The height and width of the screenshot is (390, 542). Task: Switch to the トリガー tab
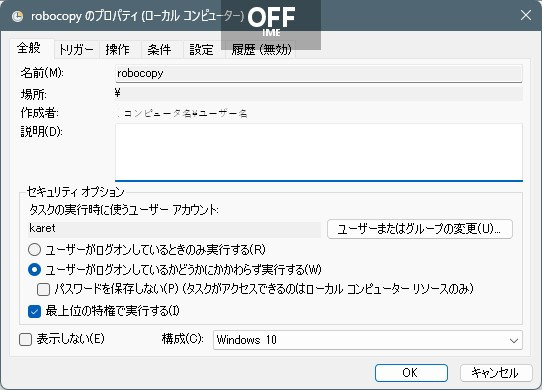coord(76,50)
